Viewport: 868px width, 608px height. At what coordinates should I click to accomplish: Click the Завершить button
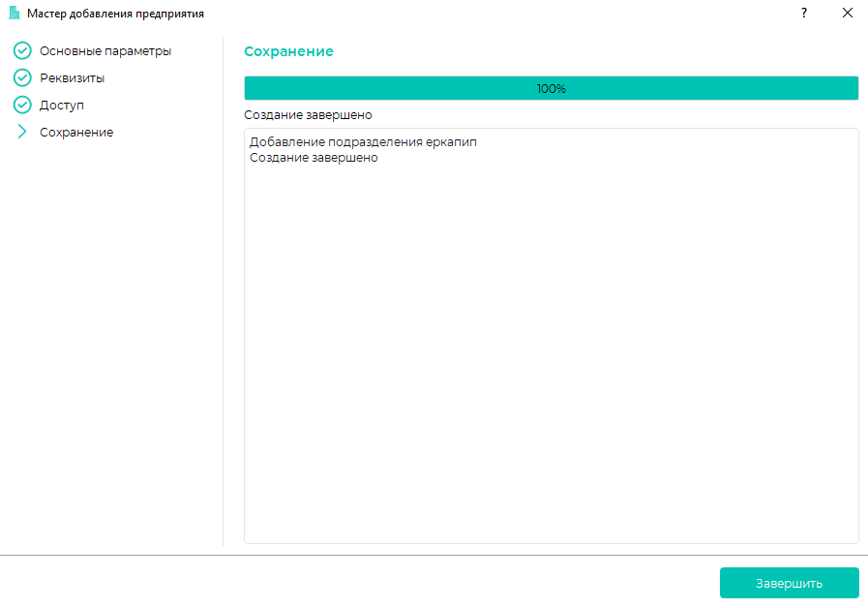coord(790,583)
